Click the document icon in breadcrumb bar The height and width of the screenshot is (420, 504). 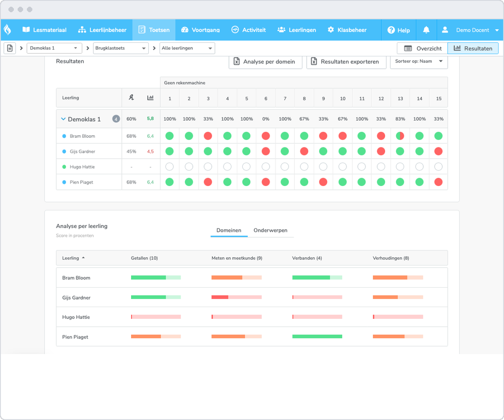[x=10, y=48]
